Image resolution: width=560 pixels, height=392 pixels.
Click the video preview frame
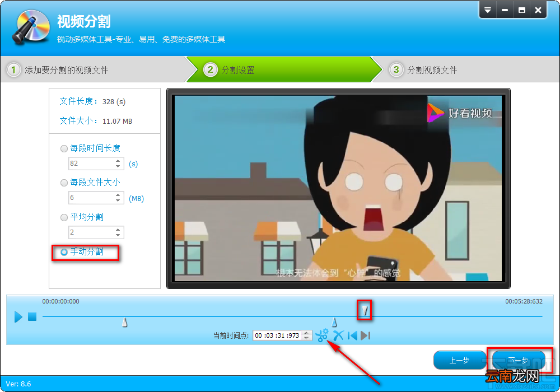pos(338,188)
